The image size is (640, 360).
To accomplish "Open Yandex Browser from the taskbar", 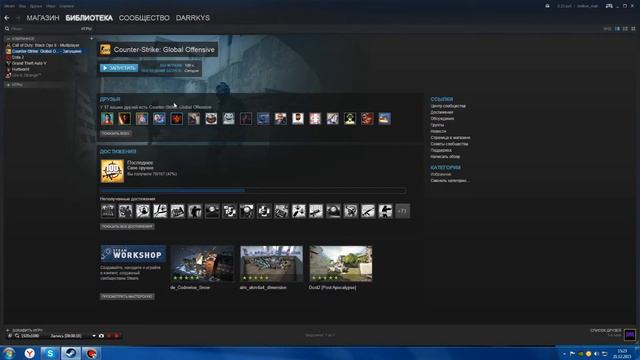I will (x=29, y=353).
